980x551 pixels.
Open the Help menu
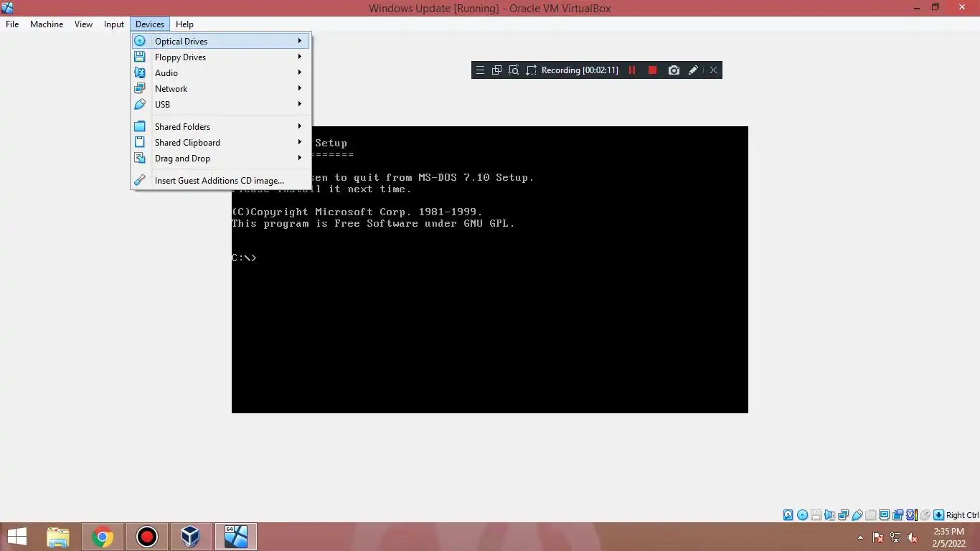click(184, 24)
